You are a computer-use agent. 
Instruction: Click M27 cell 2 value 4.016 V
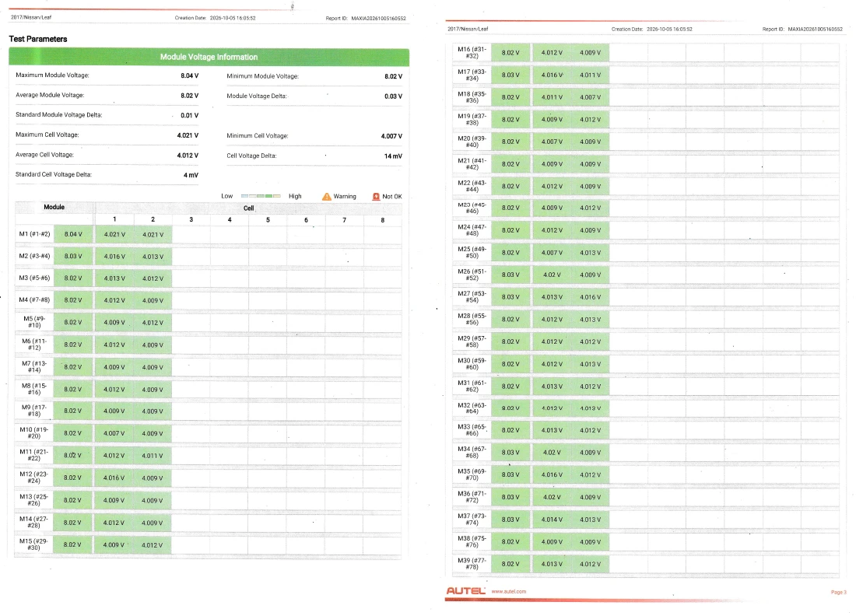[590, 297]
